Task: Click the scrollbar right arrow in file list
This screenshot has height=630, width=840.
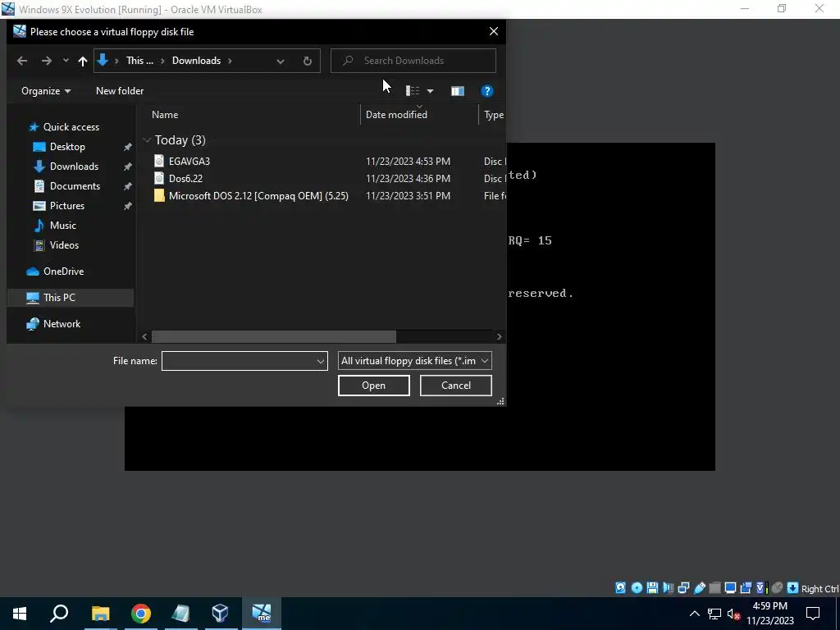Action: click(499, 336)
